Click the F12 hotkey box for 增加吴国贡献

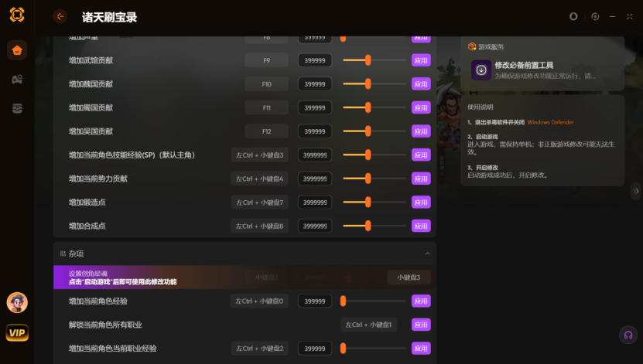(266, 131)
